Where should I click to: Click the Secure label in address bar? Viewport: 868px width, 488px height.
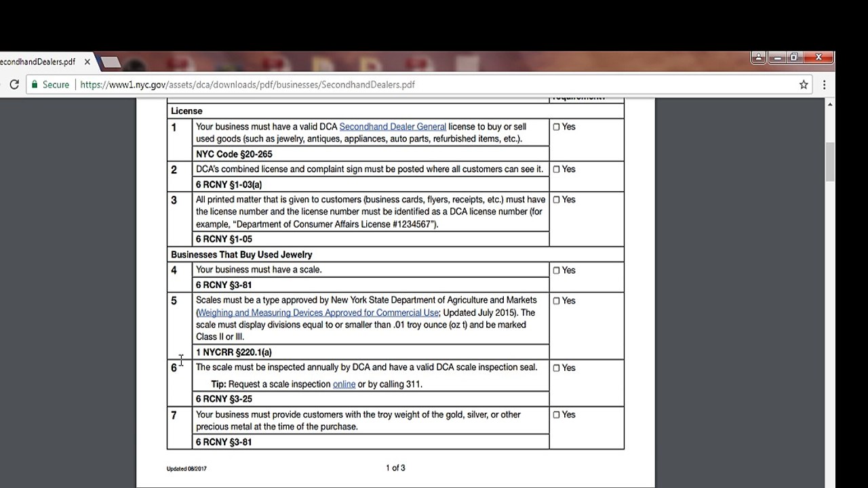coord(56,85)
